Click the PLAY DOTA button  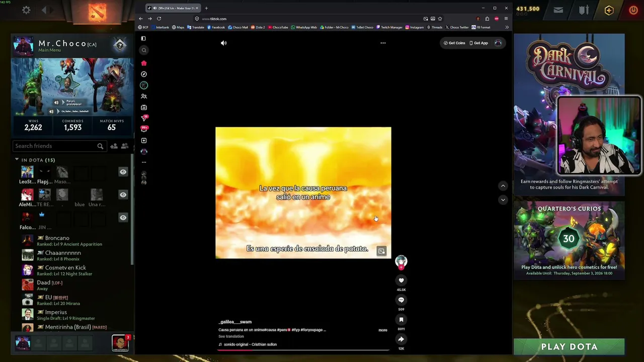pos(569,346)
